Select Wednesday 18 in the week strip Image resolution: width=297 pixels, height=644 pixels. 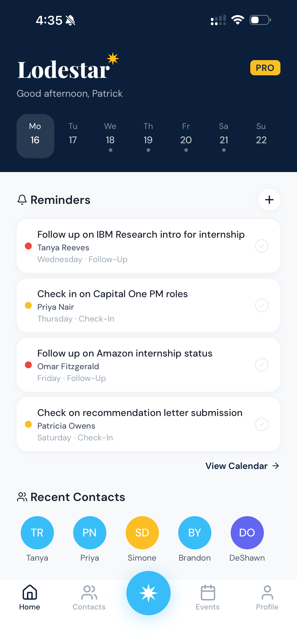point(110,136)
